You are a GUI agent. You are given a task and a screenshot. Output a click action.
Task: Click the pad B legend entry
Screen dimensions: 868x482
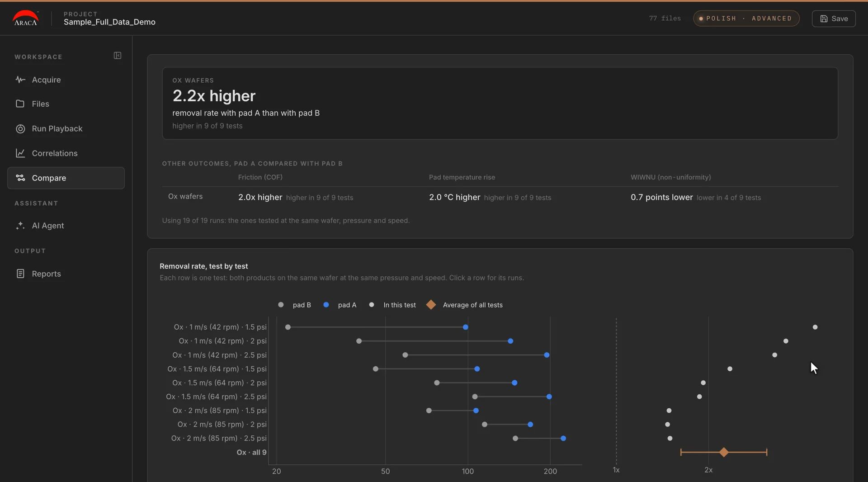294,305
